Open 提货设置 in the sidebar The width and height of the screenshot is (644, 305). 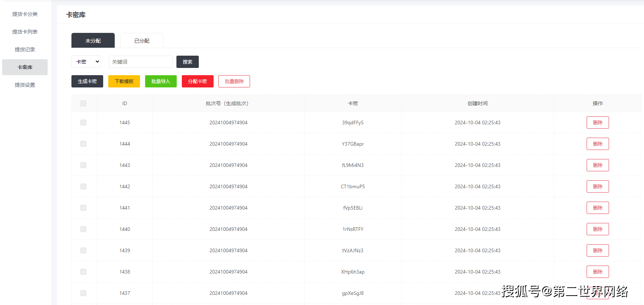(25, 85)
